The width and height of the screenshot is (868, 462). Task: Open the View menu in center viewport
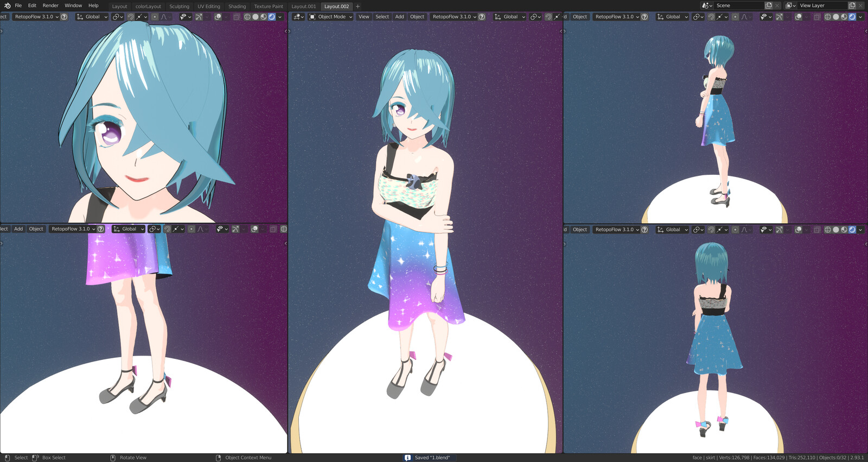click(x=363, y=17)
